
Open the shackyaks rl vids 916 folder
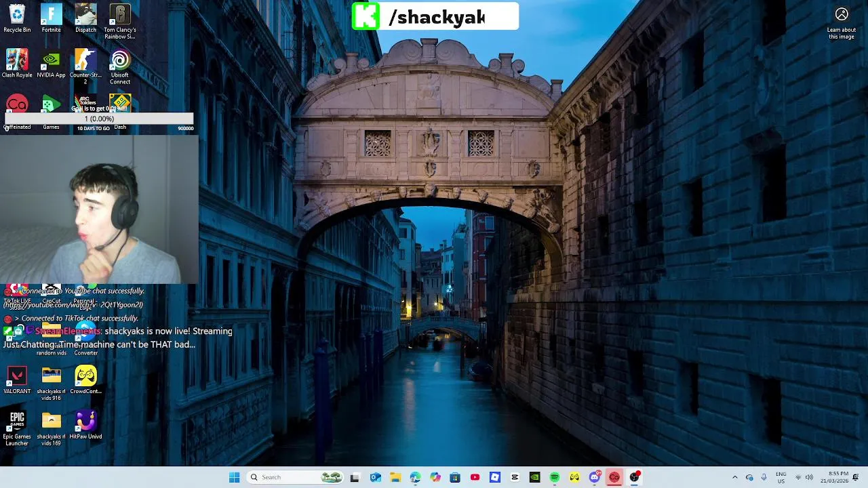tap(51, 384)
